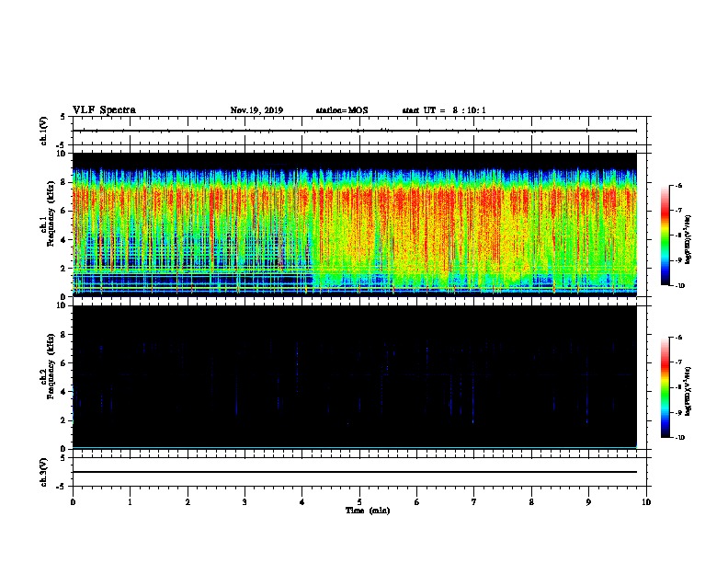The image size is (728, 563).
Task: Click the time axis tick "10"
Action: pyautogui.click(x=646, y=501)
